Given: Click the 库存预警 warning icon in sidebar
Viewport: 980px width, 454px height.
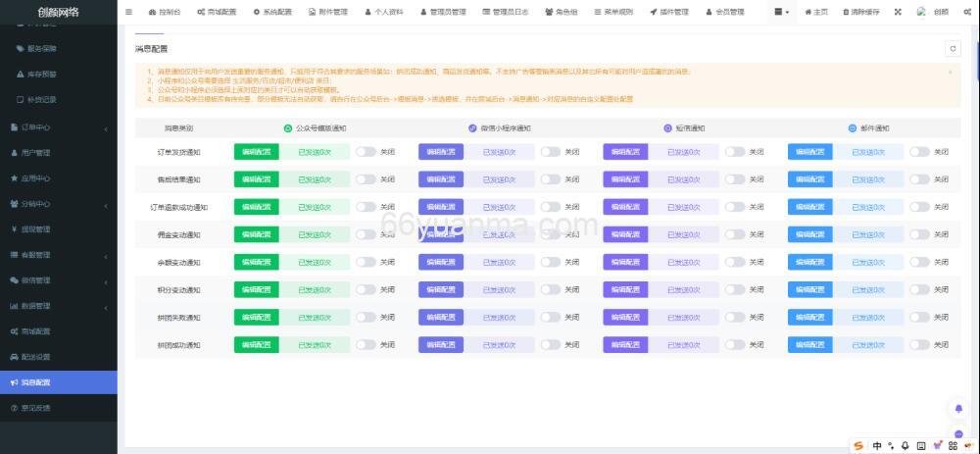Looking at the screenshot, I should 20,74.
